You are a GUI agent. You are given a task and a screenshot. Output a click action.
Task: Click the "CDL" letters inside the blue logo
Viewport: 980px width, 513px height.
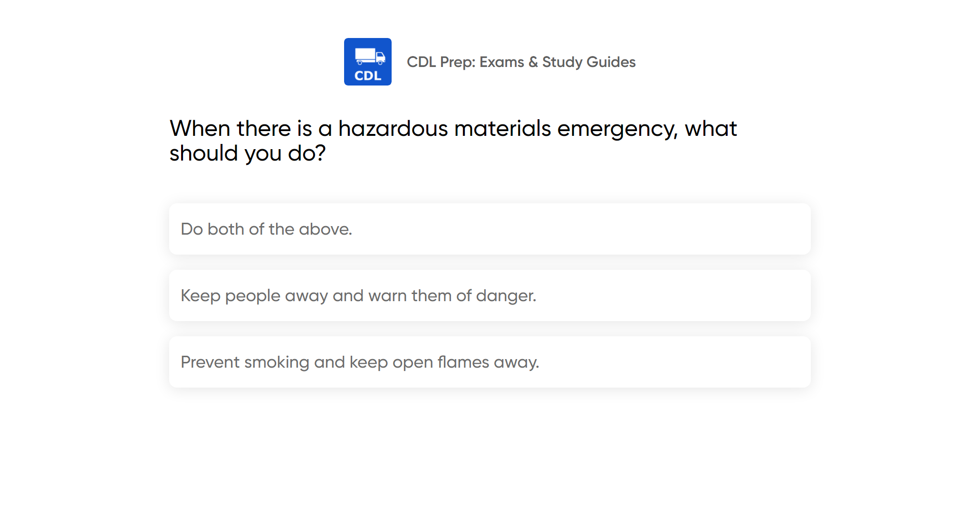[x=368, y=76]
